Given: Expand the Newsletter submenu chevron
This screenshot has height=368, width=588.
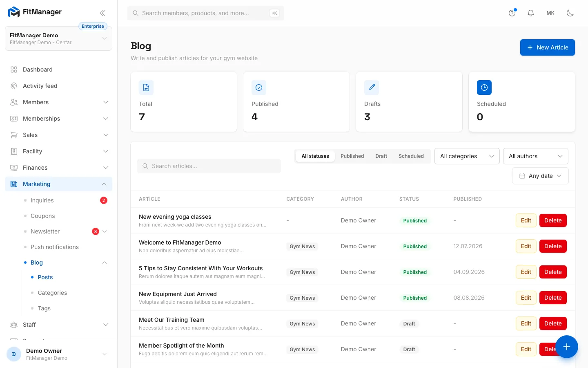Looking at the screenshot, I should (x=105, y=231).
